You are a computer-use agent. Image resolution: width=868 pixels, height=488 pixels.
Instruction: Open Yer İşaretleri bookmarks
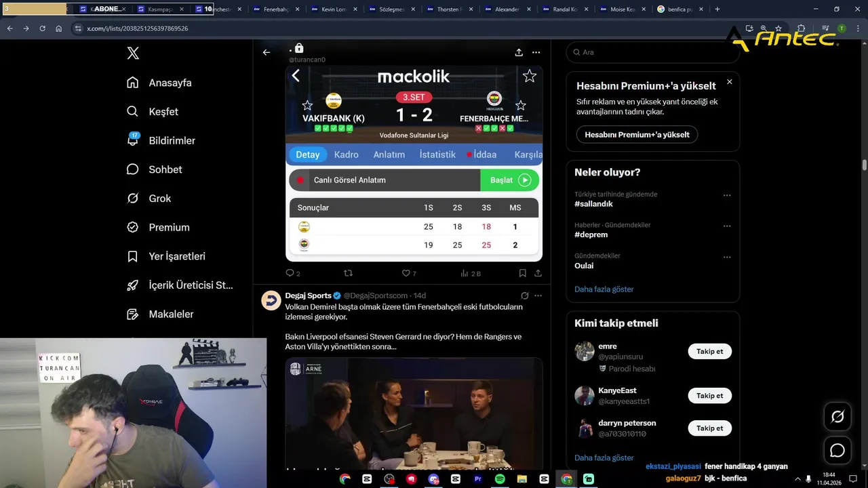click(x=166, y=256)
